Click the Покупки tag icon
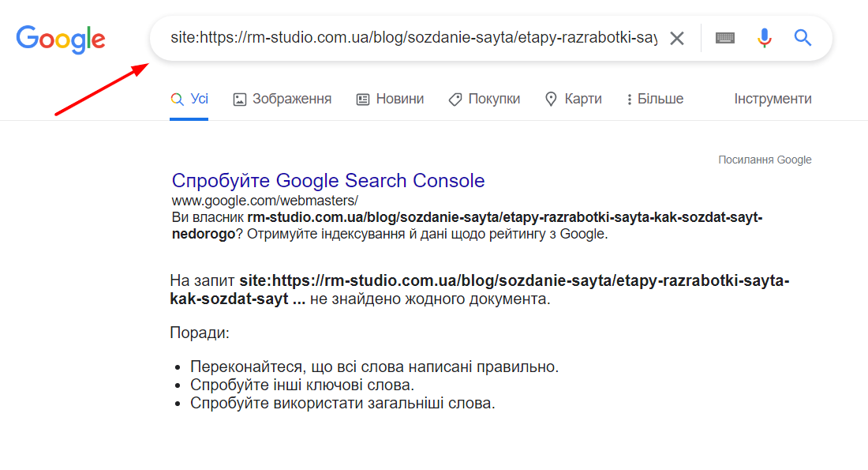Viewport: 868px width, 470px height. click(455, 100)
